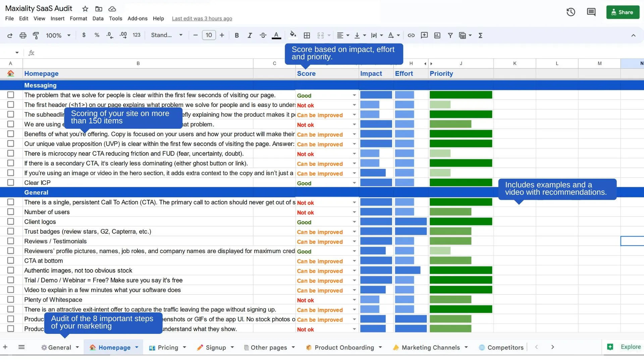Check the box for Reviews / Testimonials
Image resolution: width=644 pixels, height=362 pixels.
(x=11, y=241)
